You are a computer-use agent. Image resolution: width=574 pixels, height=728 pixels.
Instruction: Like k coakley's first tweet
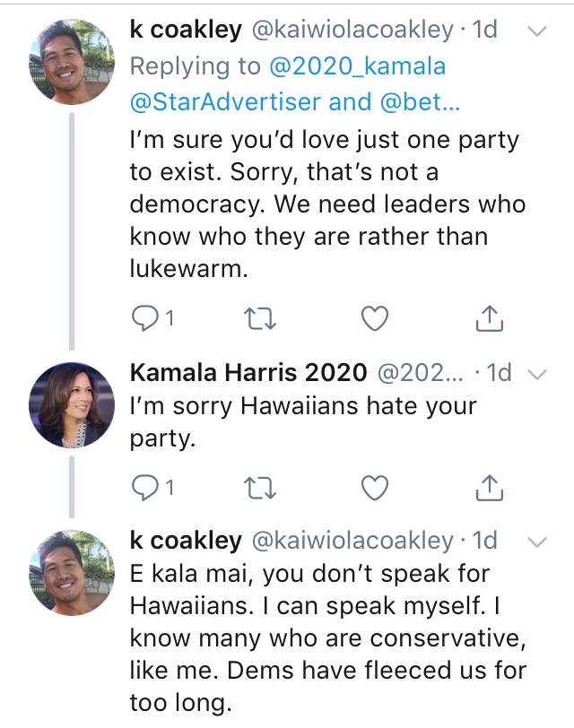(375, 317)
